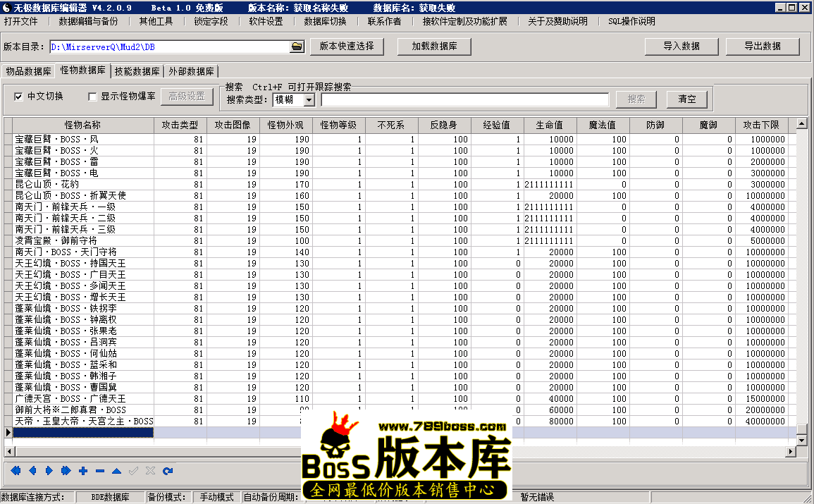Jump to first record with navigator arrow
This screenshot has height=504, width=814.
[15, 470]
